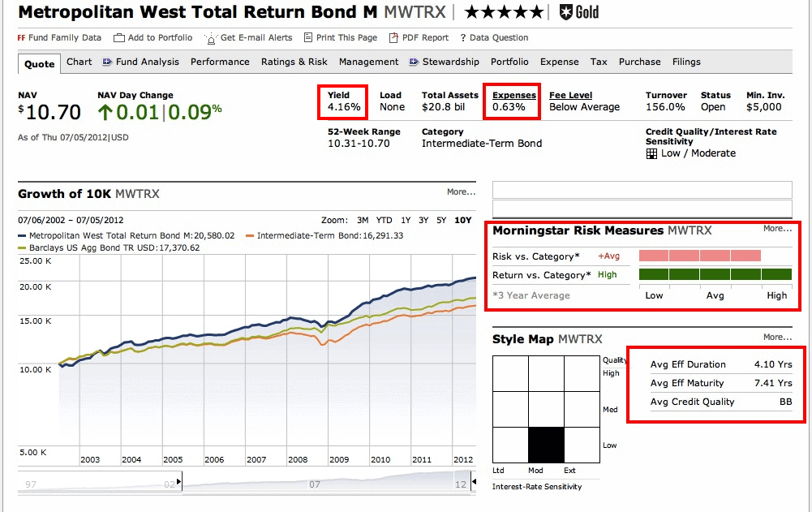
Task: Click the green Barclays US Agg legend marker
Action: (x=22, y=248)
